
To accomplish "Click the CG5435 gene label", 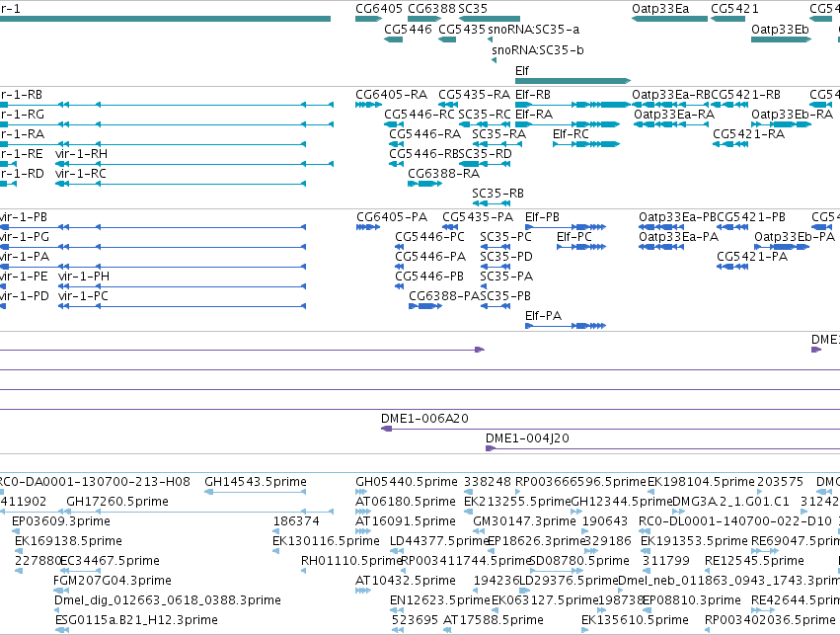I will (462, 30).
